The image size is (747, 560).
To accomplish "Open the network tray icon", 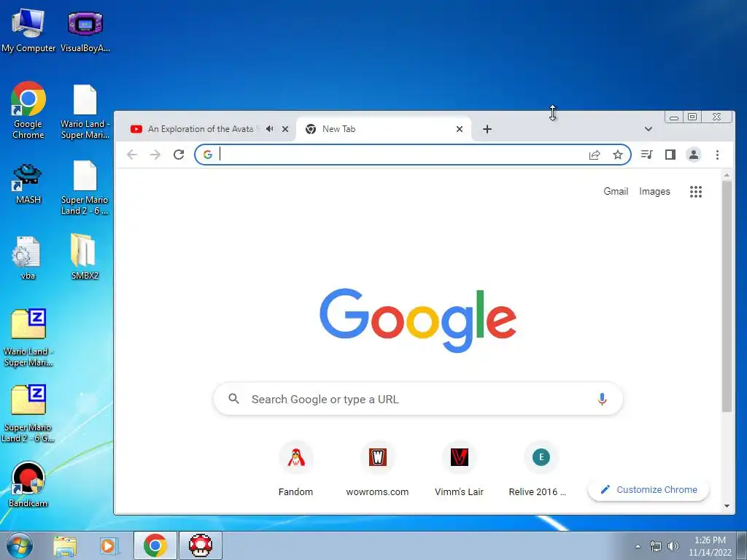I will click(656, 546).
